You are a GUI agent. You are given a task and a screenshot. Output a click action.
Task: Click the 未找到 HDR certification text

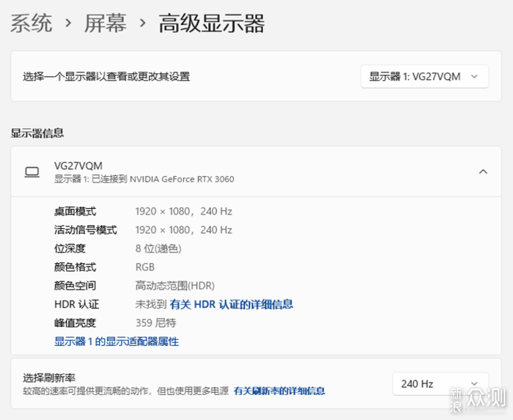(151, 304)
